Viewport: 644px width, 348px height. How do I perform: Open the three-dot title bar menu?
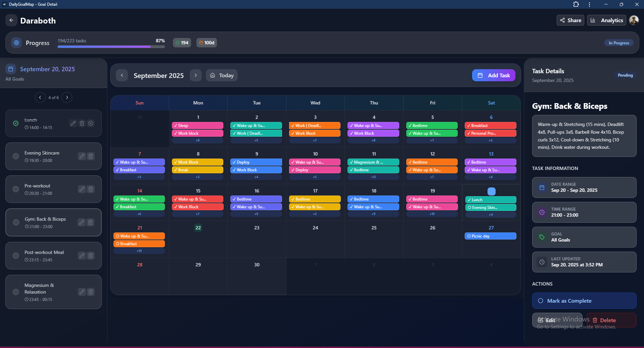point(589,4)
